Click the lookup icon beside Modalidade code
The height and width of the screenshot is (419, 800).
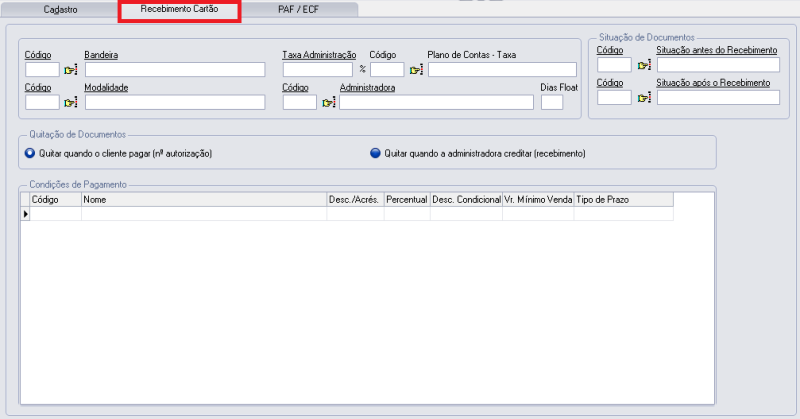(70, 102)
